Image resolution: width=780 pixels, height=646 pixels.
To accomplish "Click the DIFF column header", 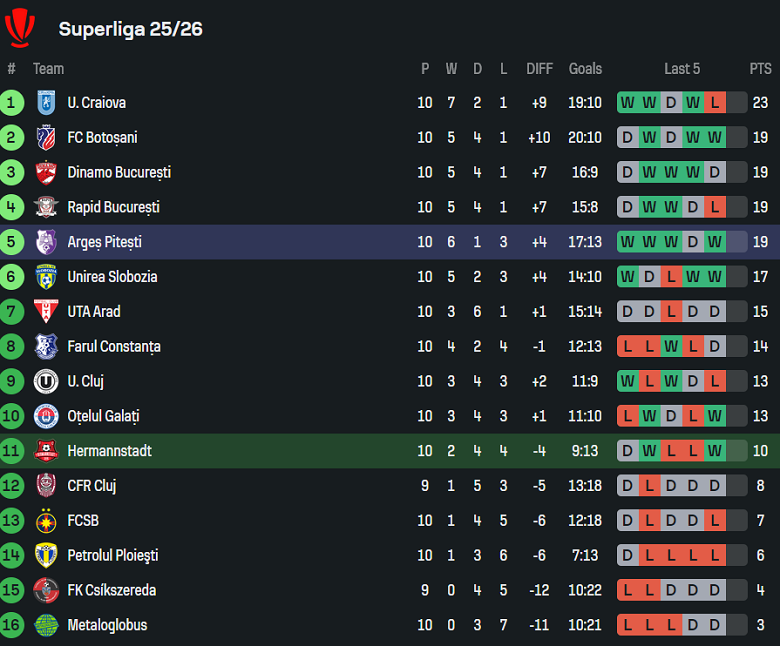I will (539, 69).
